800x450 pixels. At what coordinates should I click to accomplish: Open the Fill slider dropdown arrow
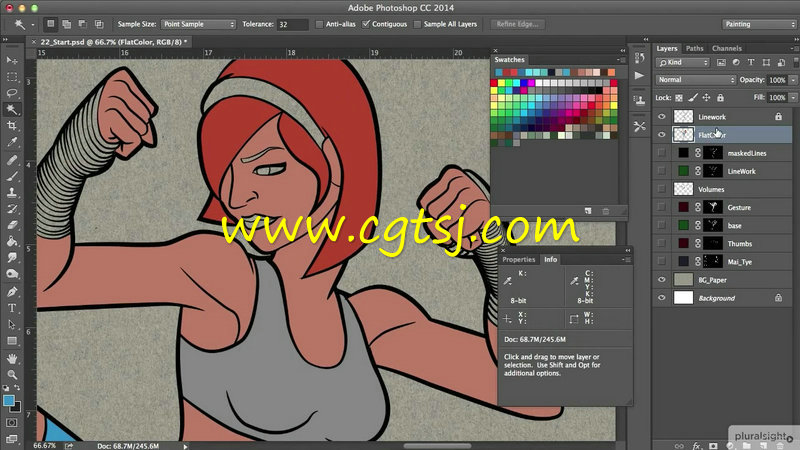coord(793,97)
